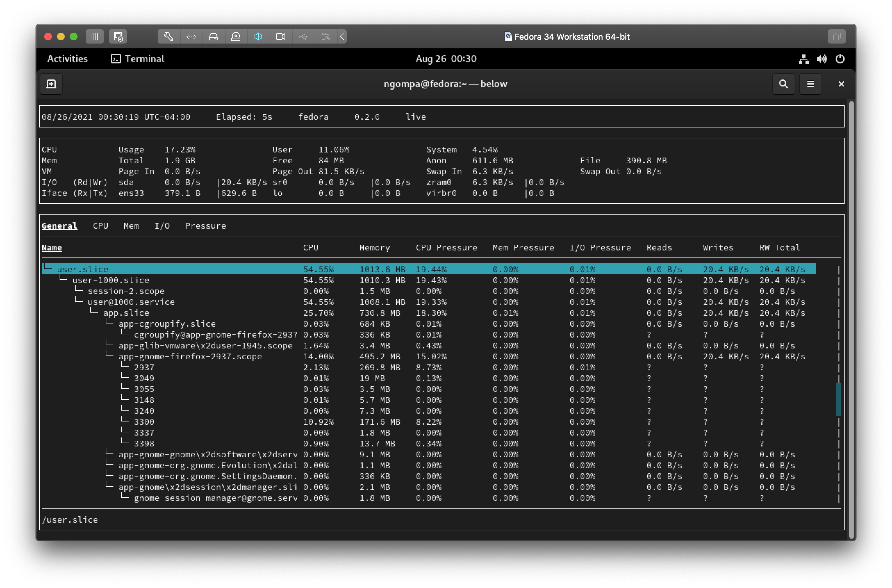The image size is (892, 588).
Task: Open the Terminal app menu in top bar
Action: [137, 59]
